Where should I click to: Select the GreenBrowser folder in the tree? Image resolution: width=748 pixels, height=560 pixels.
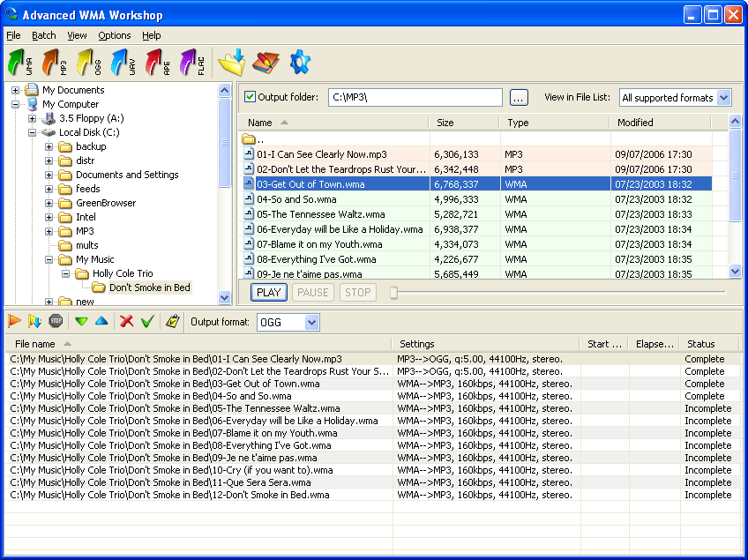106,203
